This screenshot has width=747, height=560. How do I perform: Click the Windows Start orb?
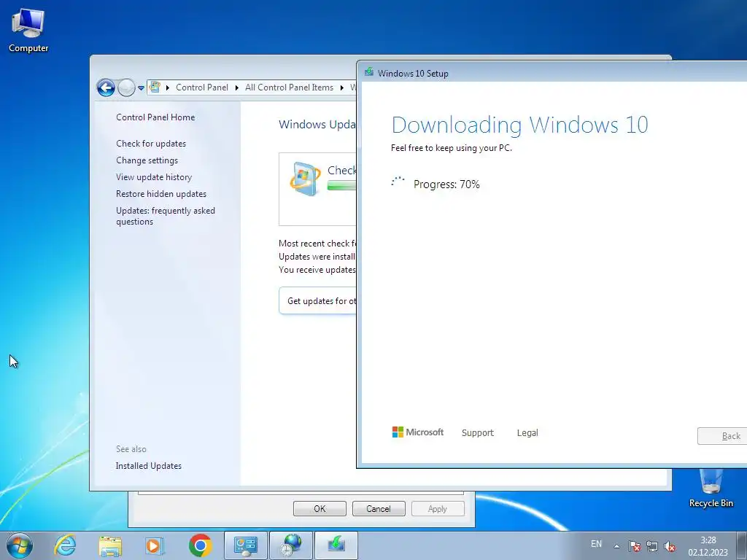click(x=20, y=545)
